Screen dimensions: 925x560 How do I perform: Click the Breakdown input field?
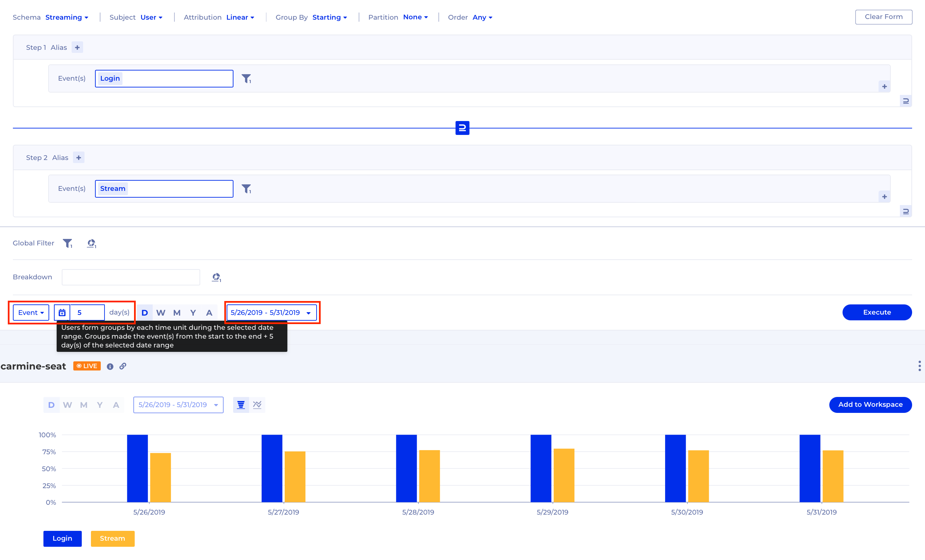pos(131,277)
